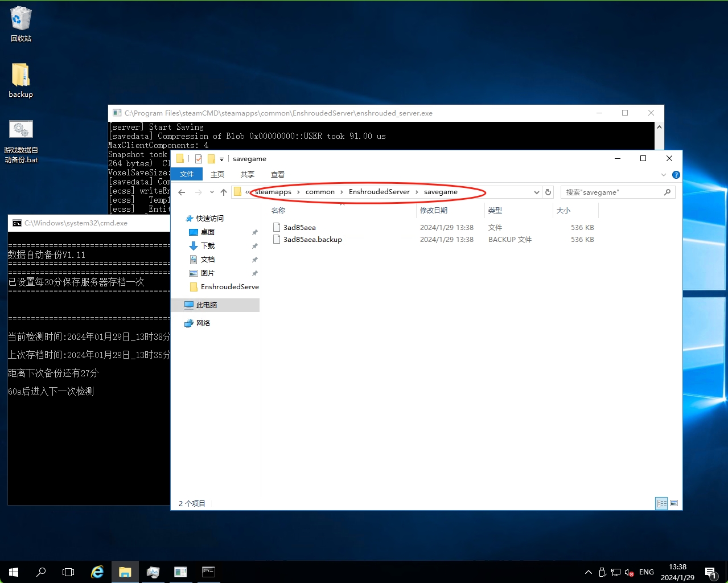
Task: Select 快速访问 in the navigation pane
Action: [x=209, y=219]
